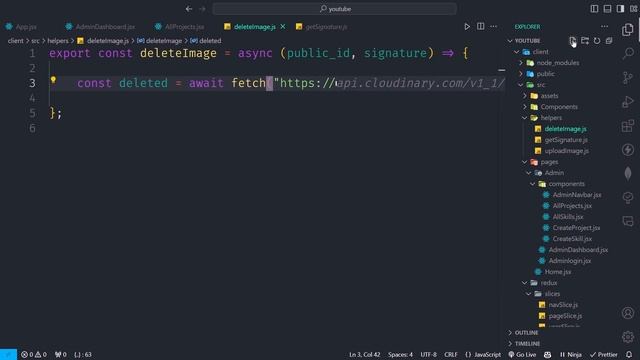The image size is (640, 360).
Task: Open the Source Control view
Action: [x=628, y=77]
